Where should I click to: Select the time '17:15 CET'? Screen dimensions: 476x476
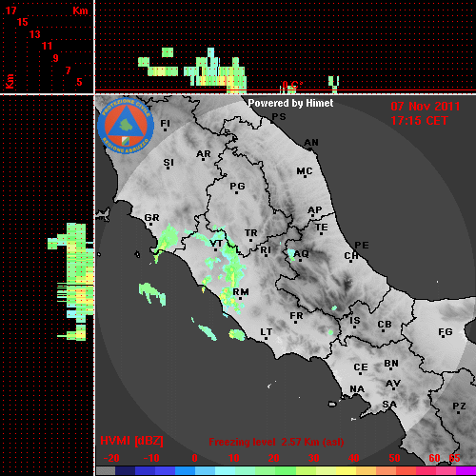click(x=419, y=121)
